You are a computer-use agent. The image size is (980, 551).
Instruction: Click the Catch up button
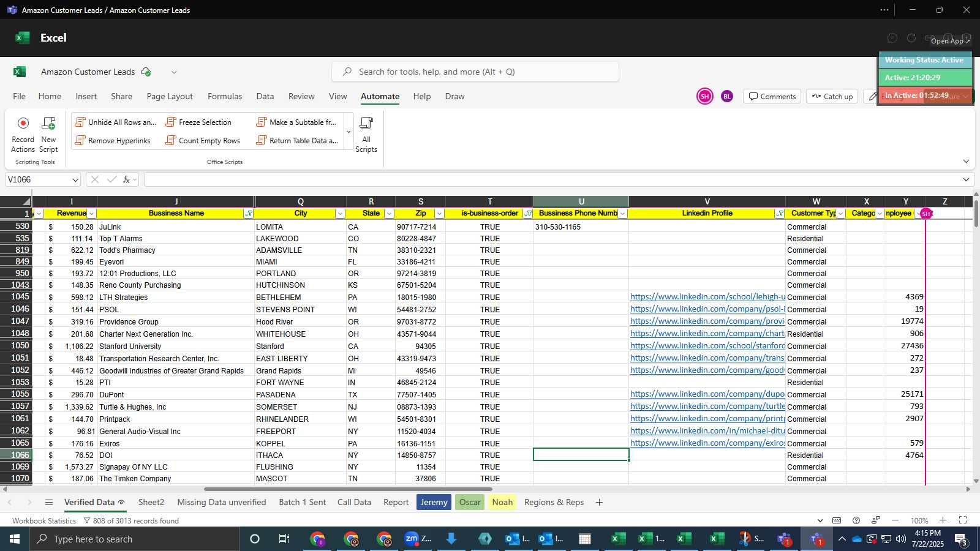click(832, 96)
